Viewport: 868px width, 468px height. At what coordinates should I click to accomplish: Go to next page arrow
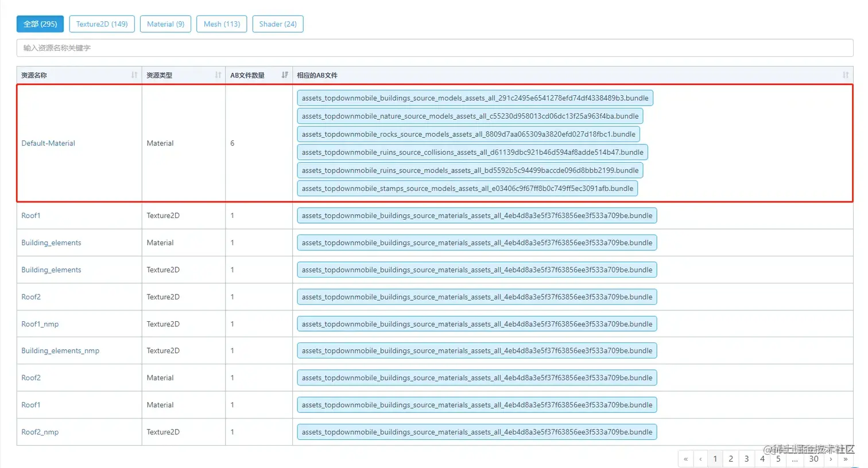(x=831, y=459)
